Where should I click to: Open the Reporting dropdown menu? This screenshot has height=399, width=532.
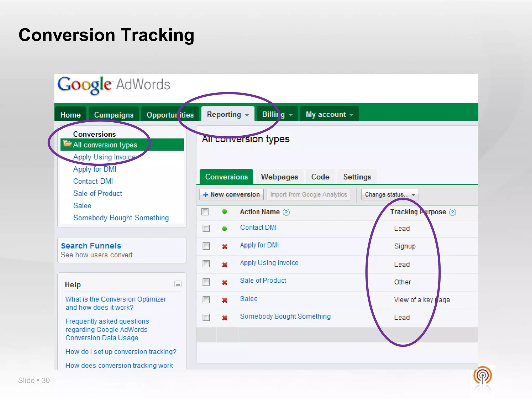coord(228,114)
